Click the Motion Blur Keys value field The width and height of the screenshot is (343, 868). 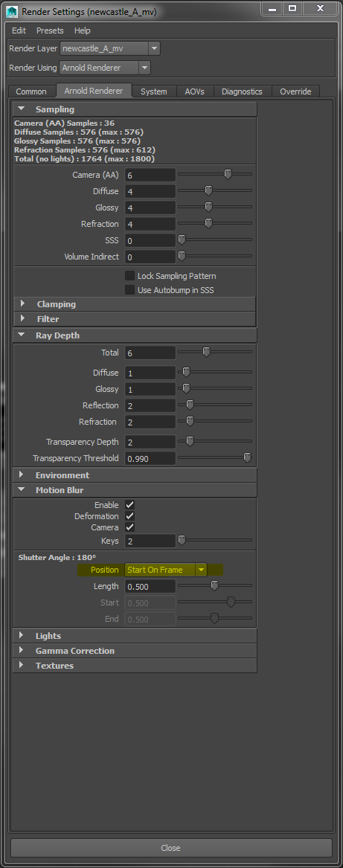tap(150, 541)
